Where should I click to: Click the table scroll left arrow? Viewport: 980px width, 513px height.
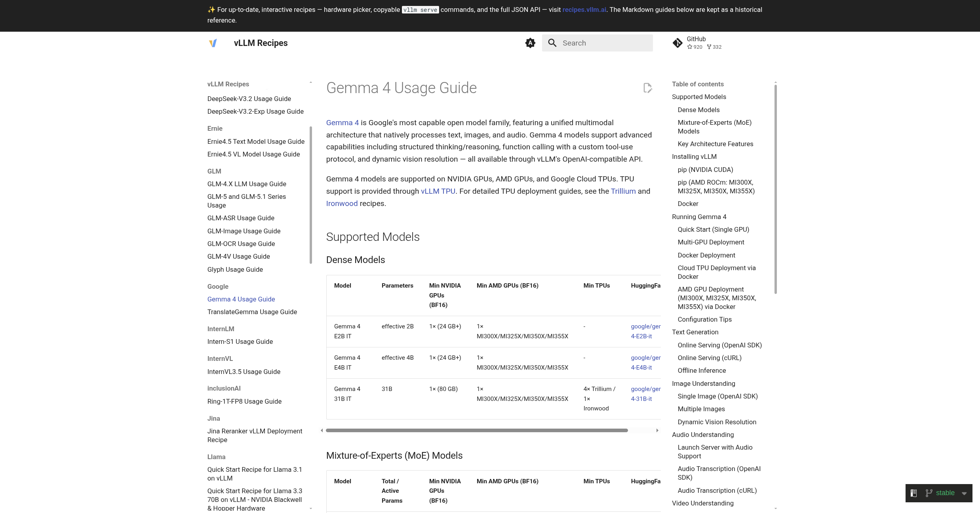click(x=322, y=430)
